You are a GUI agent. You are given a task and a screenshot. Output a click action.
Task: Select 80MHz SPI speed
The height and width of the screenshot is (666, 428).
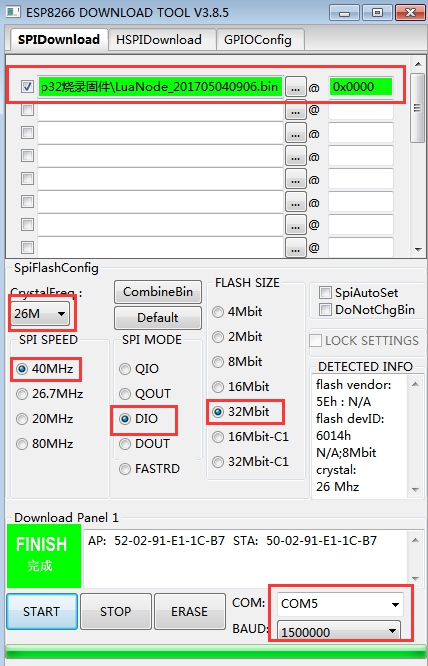point(22,444)
